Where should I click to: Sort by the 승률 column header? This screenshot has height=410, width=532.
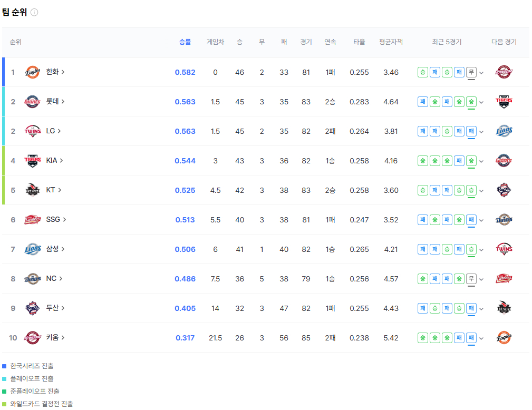[185, 42]
